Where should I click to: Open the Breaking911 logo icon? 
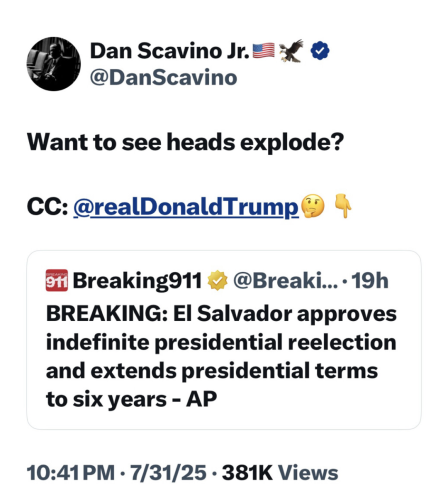click(57, 280)
